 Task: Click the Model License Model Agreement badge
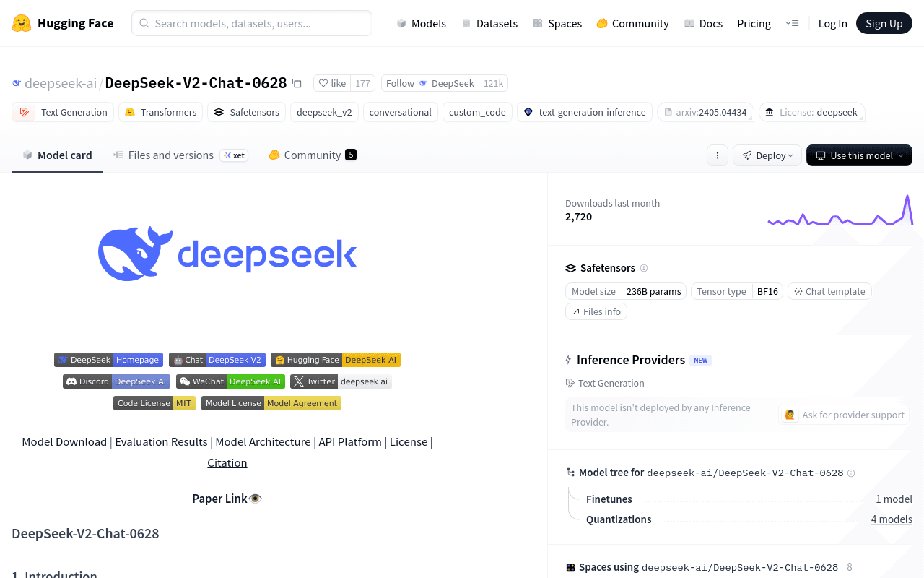(x=271, y=403)
